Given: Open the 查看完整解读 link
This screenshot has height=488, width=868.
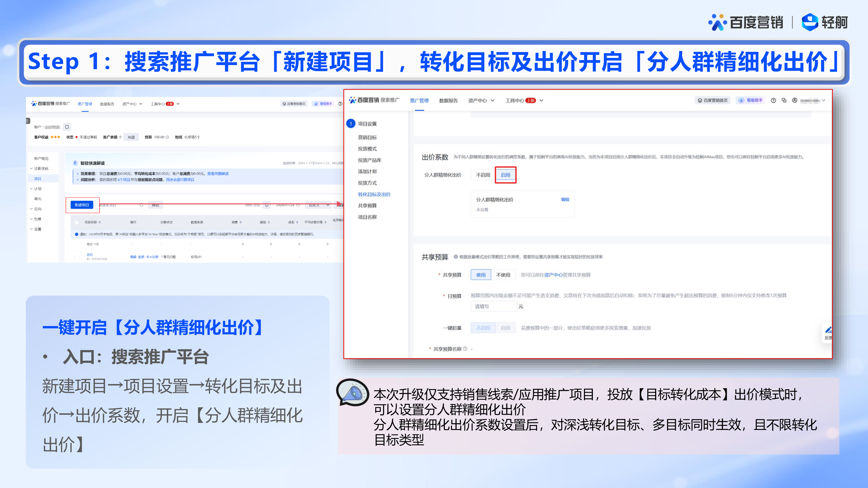Looking at the screenshot, I should (218, 174).
